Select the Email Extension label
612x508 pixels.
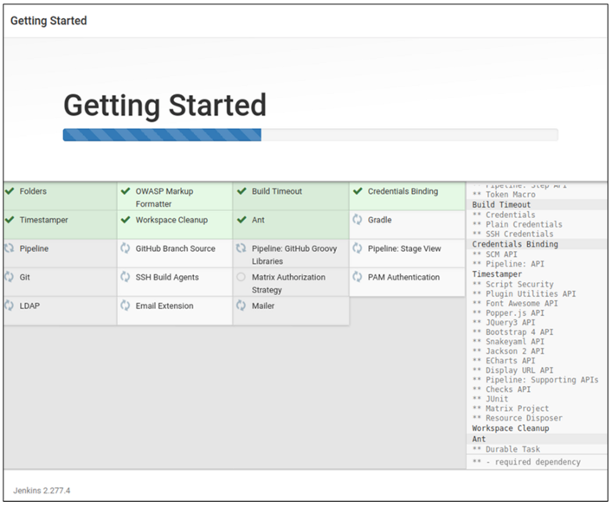pos(164,306)
